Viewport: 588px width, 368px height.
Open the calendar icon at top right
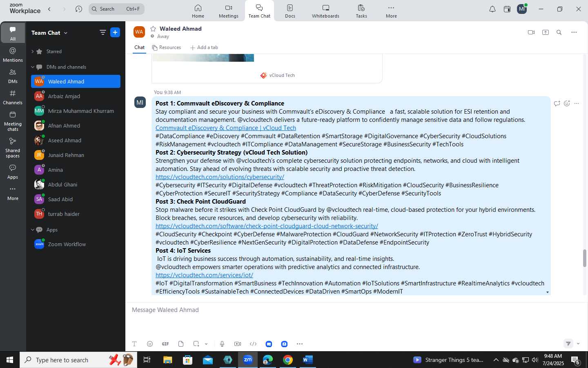507,9
